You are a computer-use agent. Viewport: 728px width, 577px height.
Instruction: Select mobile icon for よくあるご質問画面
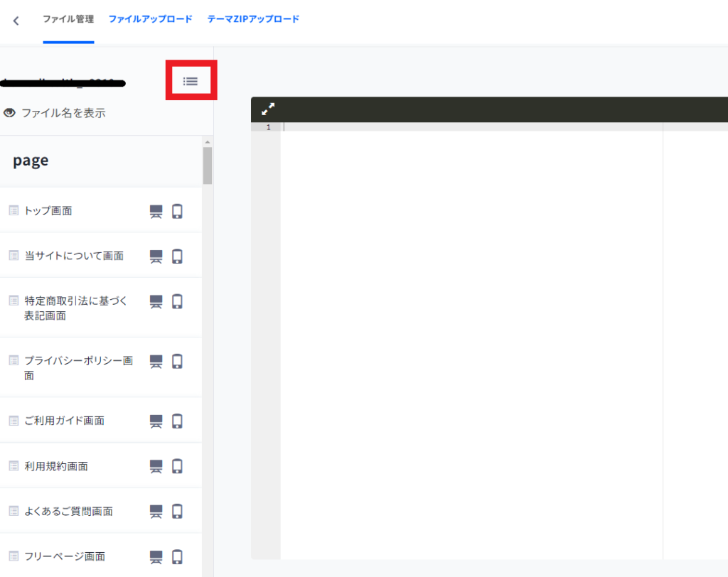click(x=177, y=512)
